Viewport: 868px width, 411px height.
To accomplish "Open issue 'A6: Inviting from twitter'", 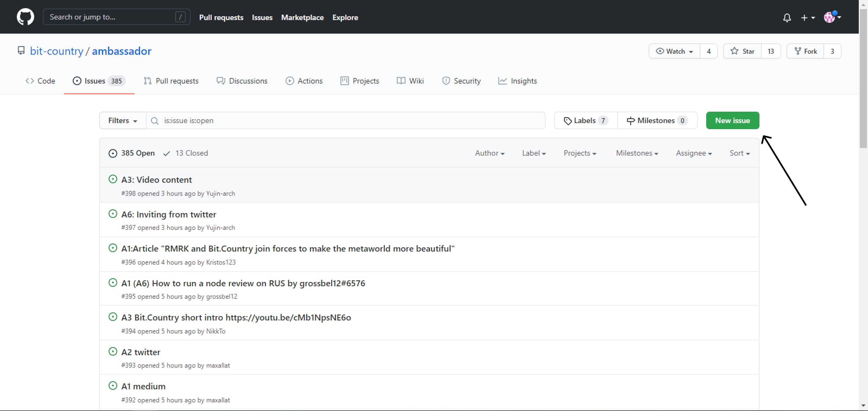I will pos(169,214).
